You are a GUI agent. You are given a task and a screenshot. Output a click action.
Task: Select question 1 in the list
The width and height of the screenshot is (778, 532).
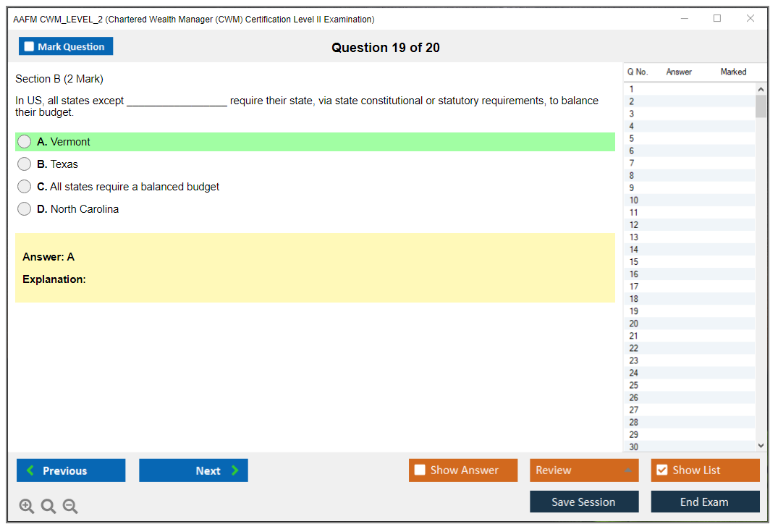click(632, 89)
